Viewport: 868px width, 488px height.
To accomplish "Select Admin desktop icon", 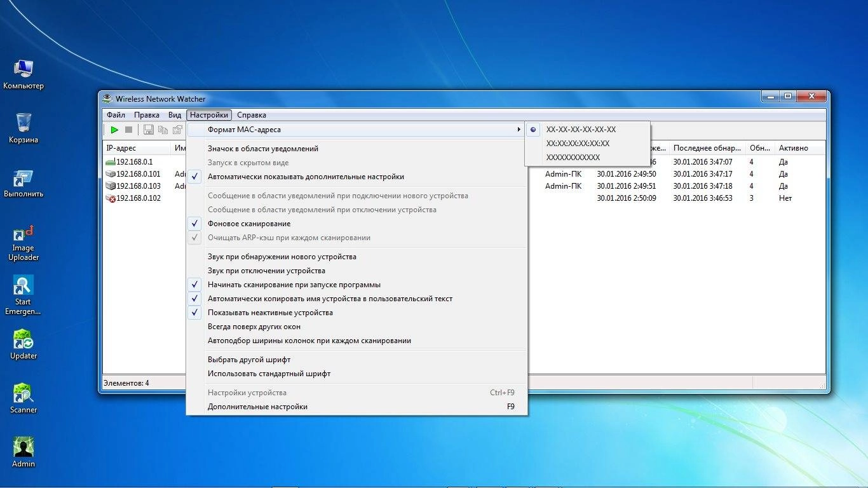I will tap(24, 452).
